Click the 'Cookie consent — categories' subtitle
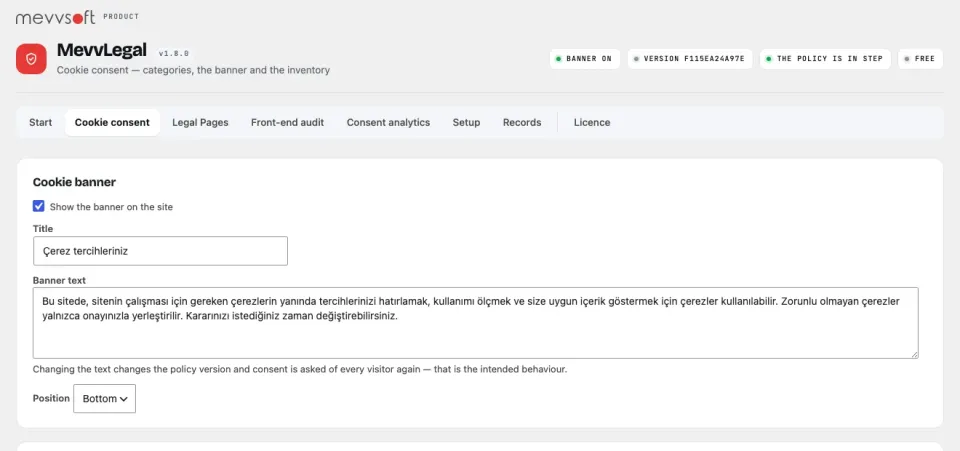 (x=193, y=70)
